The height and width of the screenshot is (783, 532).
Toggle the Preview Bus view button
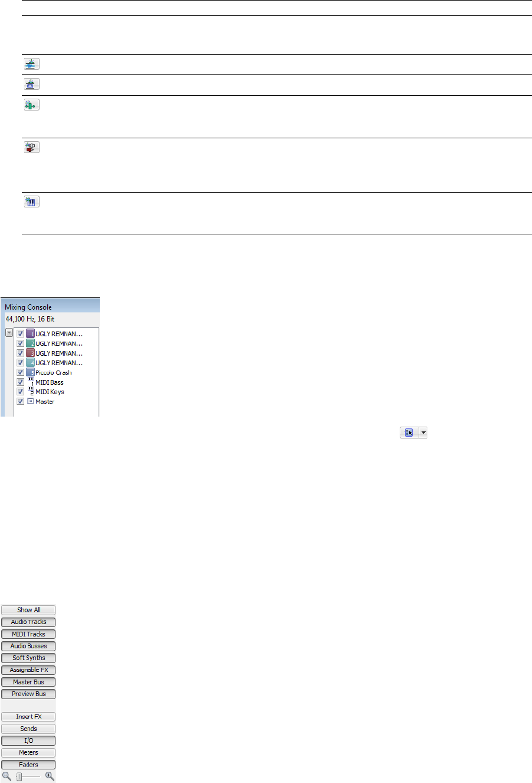28,694
